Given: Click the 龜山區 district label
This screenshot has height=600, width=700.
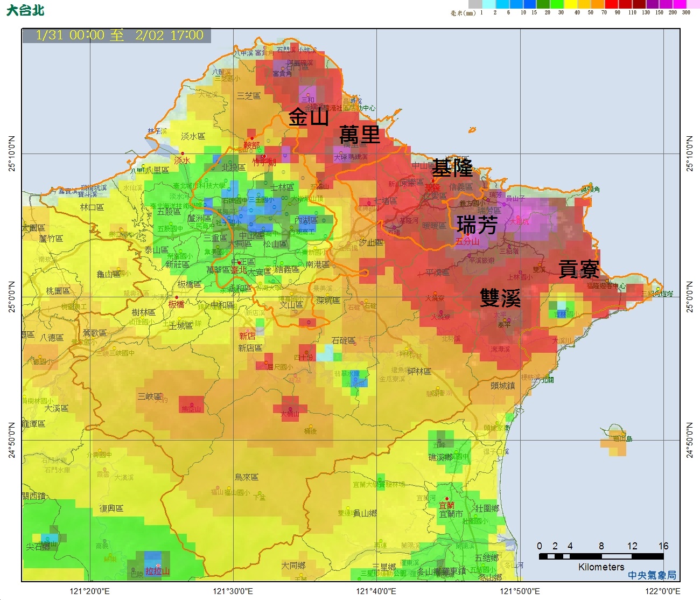Looking at the screenshot, I should [x=108, y=274].
